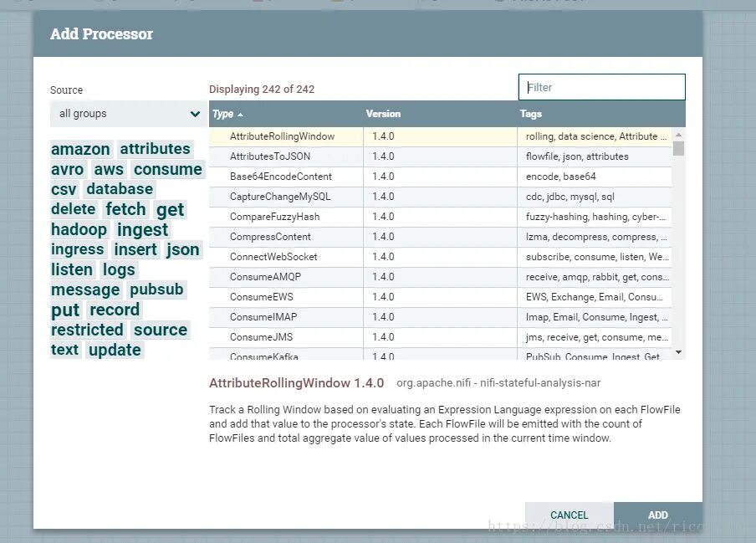756x543 pixels.
Task: Filter by the fetch tag
Action: [125, 209]
